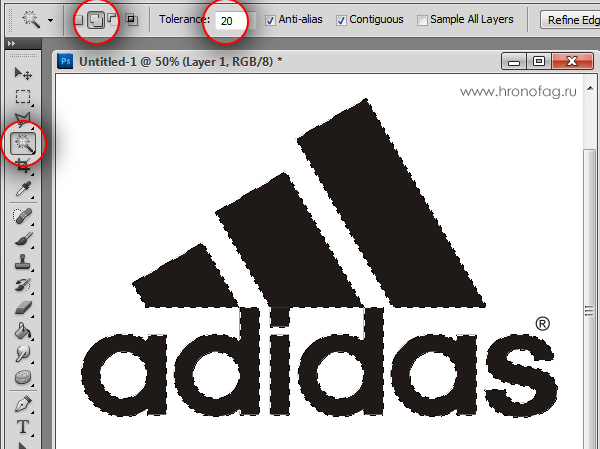Select the History Brush tool

click(23, 286)
